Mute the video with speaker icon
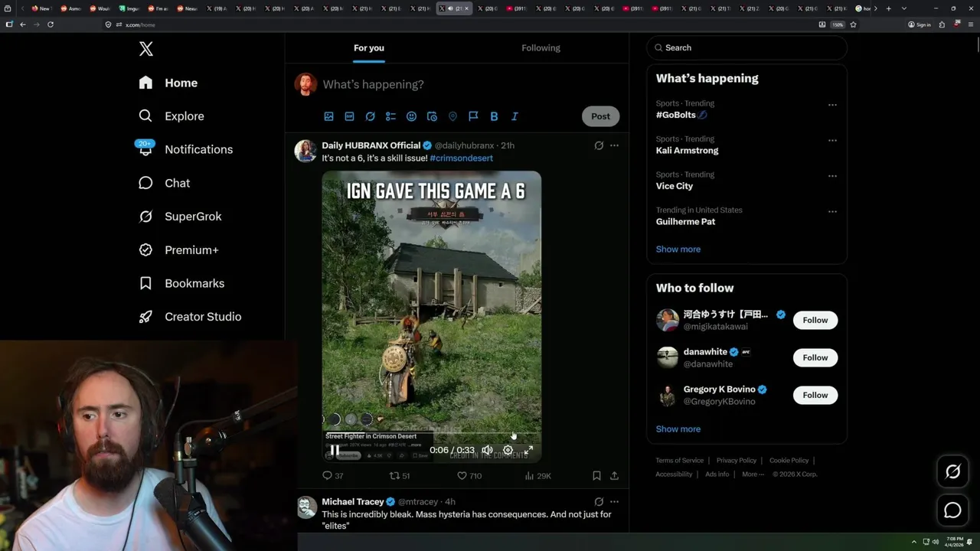 487,450
